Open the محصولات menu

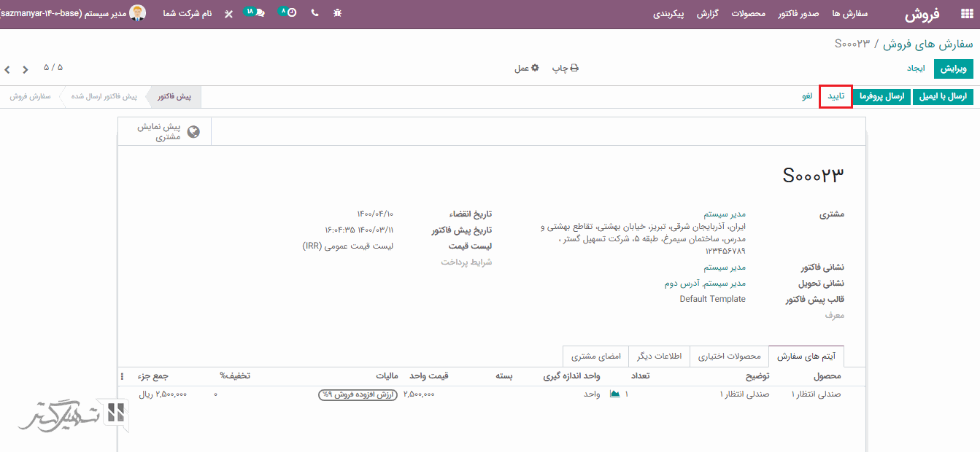pos(748,14)
